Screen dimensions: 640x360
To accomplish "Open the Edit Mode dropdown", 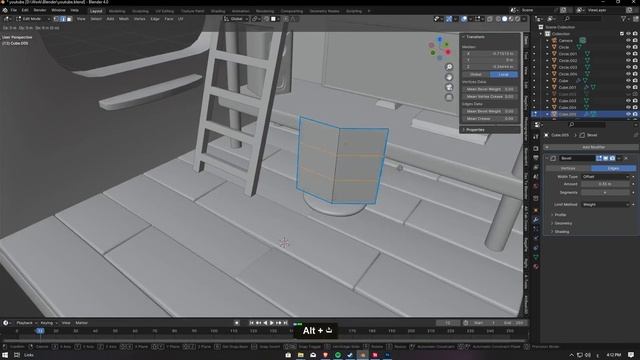I will point(32,19).
